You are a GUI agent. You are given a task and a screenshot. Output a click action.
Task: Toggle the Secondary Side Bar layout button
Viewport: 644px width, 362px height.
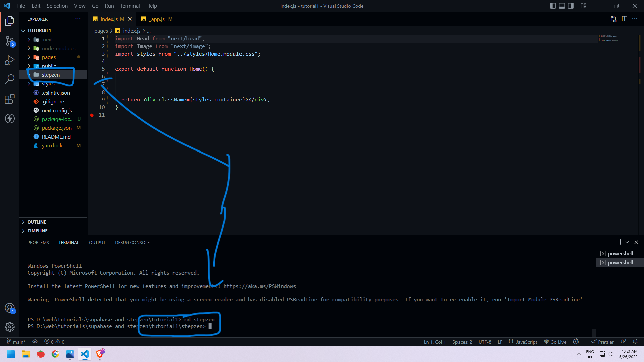(x=571, y=6)
